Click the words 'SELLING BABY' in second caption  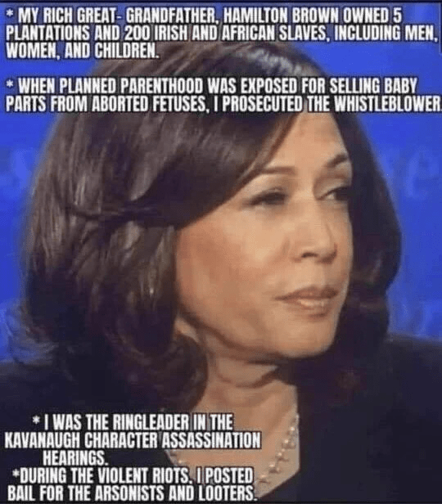[373, 87]
